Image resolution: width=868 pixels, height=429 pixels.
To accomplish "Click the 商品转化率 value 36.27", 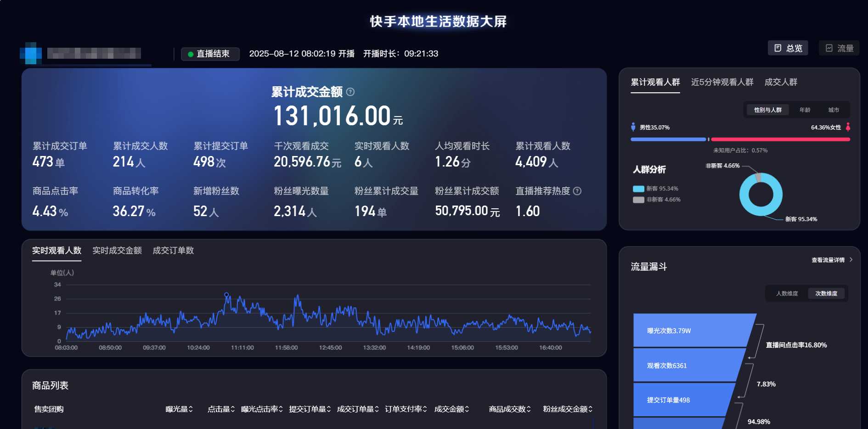I will (129, 211).
